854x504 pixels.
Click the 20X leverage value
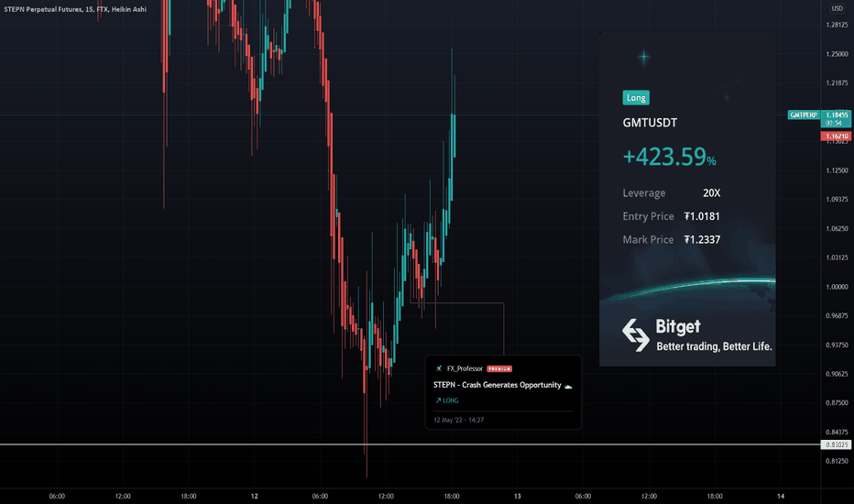pos(711,192)
